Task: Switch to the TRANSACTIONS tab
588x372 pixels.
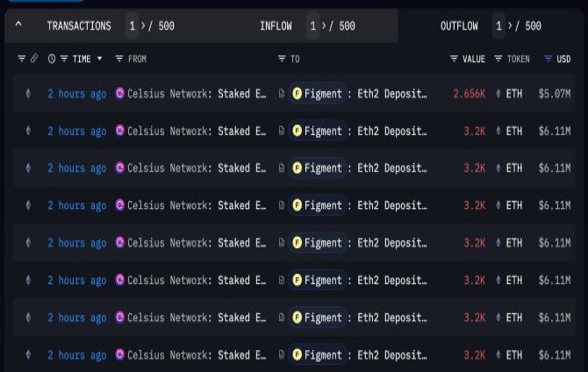Action: pos(79,26)
